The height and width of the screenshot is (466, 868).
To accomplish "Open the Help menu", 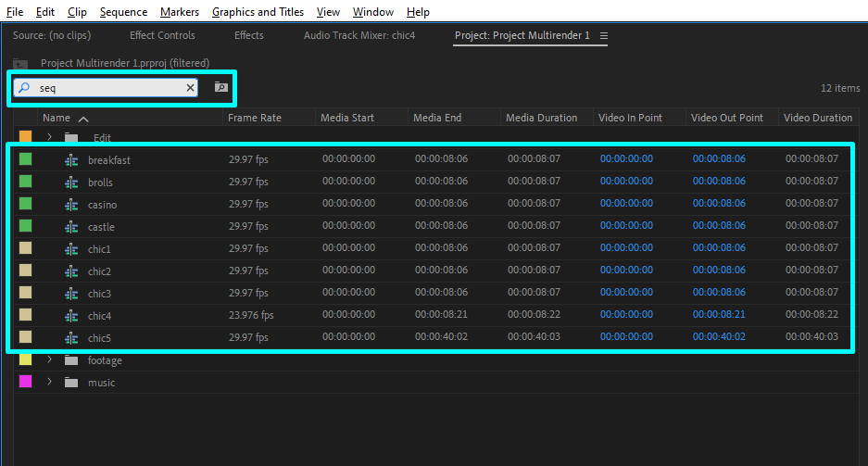I will tap(418, 12).
